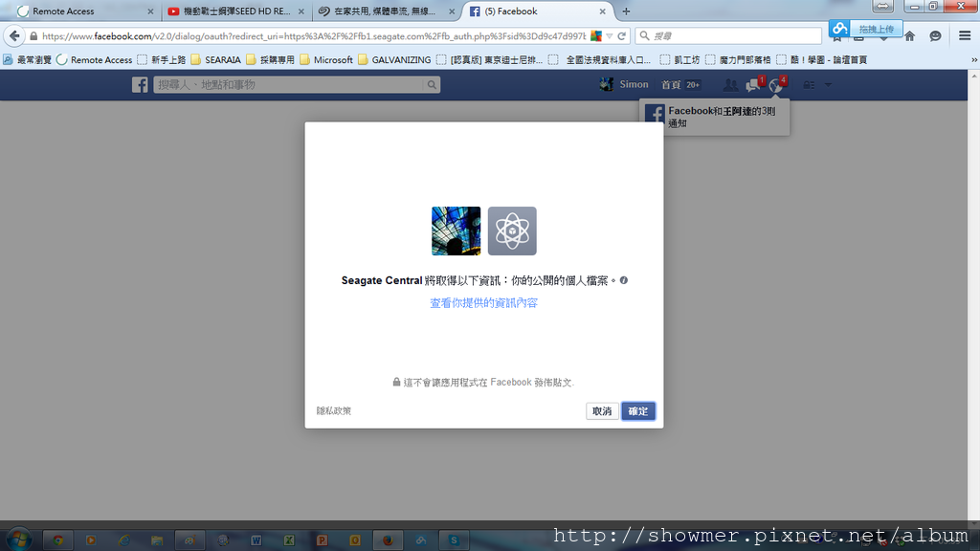Open File Explorer from taskbar

(157, 540)
